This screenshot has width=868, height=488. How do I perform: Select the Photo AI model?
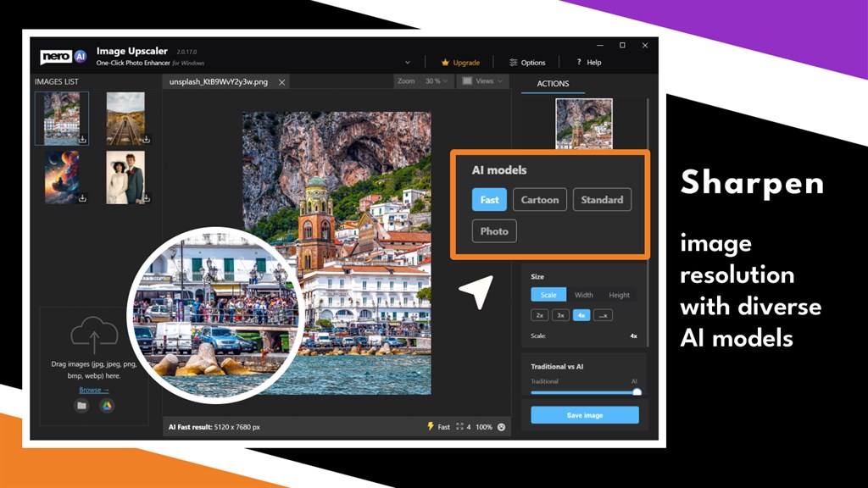click(x=494, y=231)
